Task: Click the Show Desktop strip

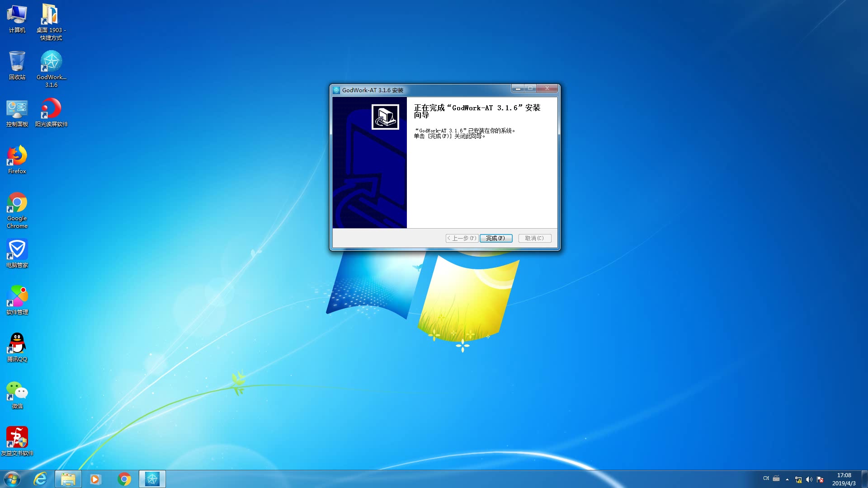Action: click(x=864, y=479)
